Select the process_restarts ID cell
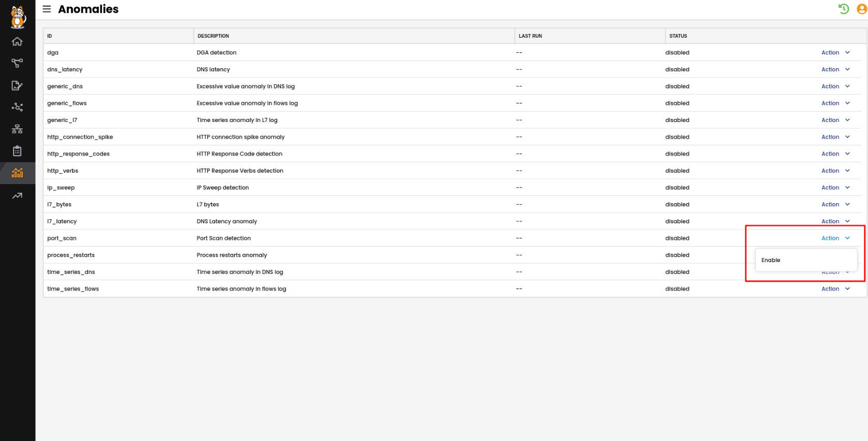868x441 pixels. [71, 255]
